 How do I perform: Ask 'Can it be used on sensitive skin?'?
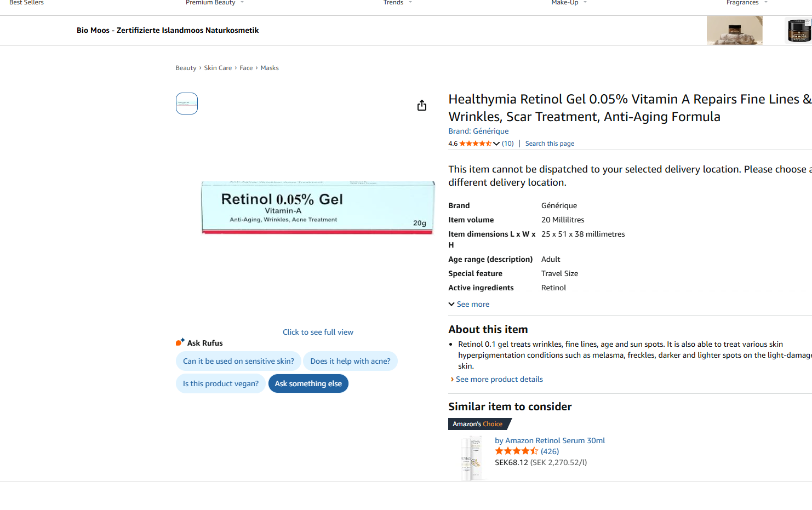pos(238,361)
